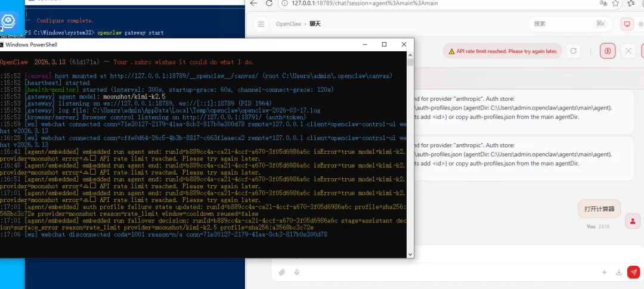Click the browser address bar URL
Viewport: 644px width, 289px height.
click(365, 4)
